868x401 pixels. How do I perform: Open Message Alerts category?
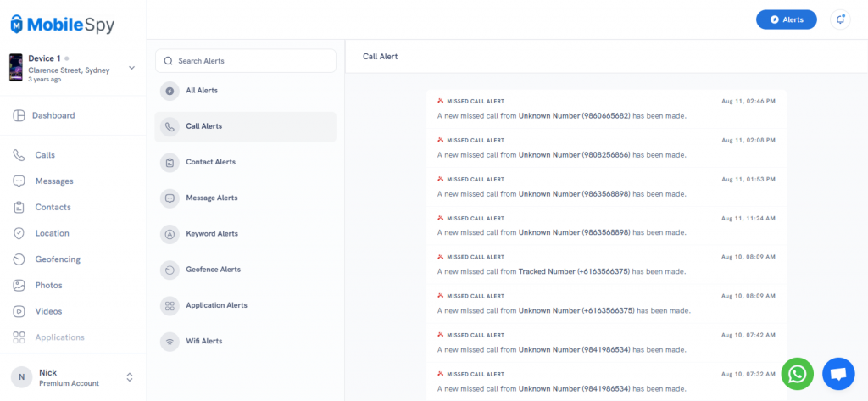[211, 198]
